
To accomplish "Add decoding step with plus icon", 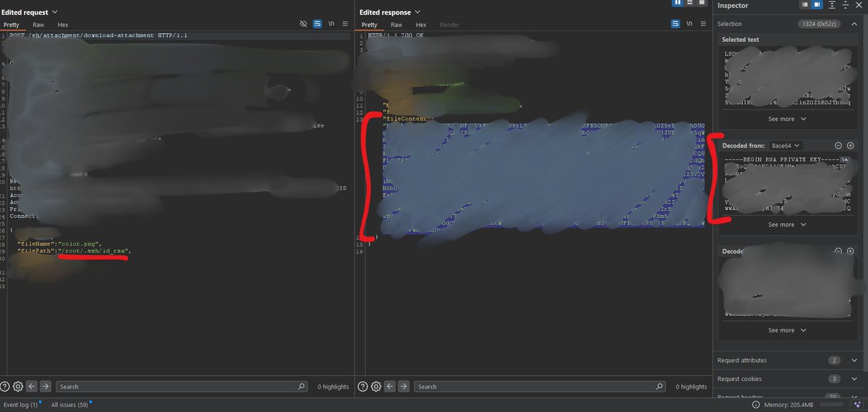I will 851,146.
